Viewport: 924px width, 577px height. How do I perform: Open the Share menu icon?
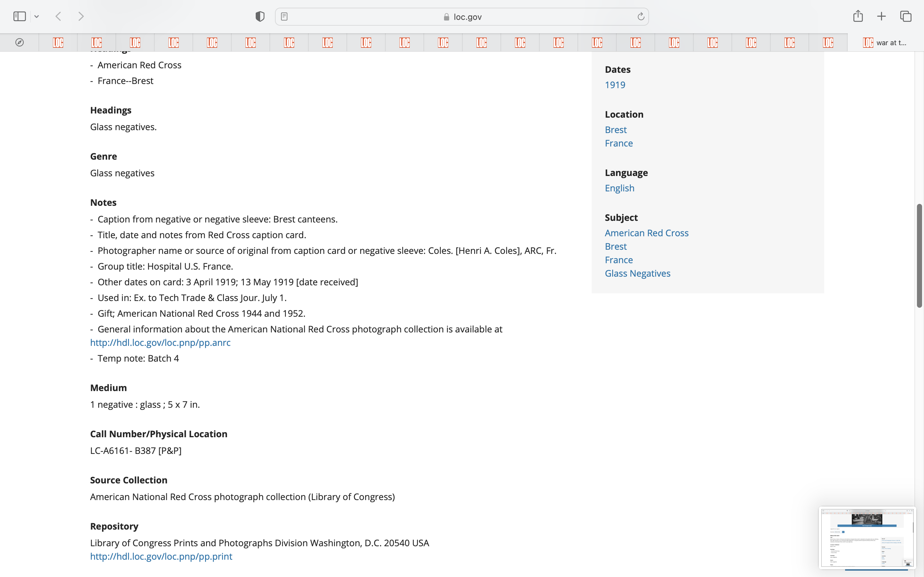(858, 16)
